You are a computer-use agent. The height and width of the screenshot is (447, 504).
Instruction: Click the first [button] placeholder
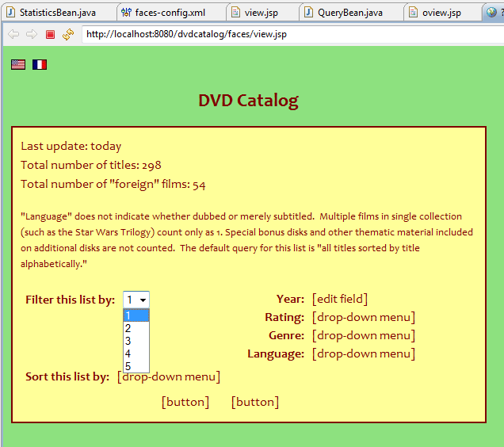(185, 402)
